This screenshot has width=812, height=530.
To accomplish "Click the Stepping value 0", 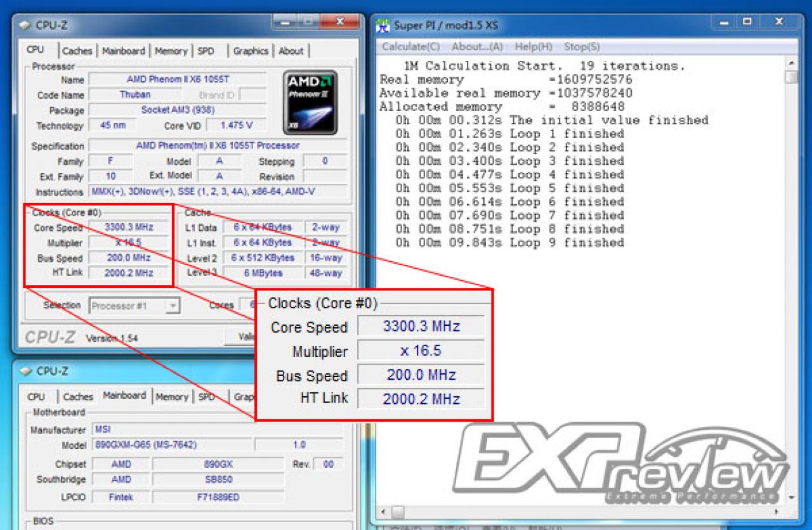I will (x=325, y=161).
